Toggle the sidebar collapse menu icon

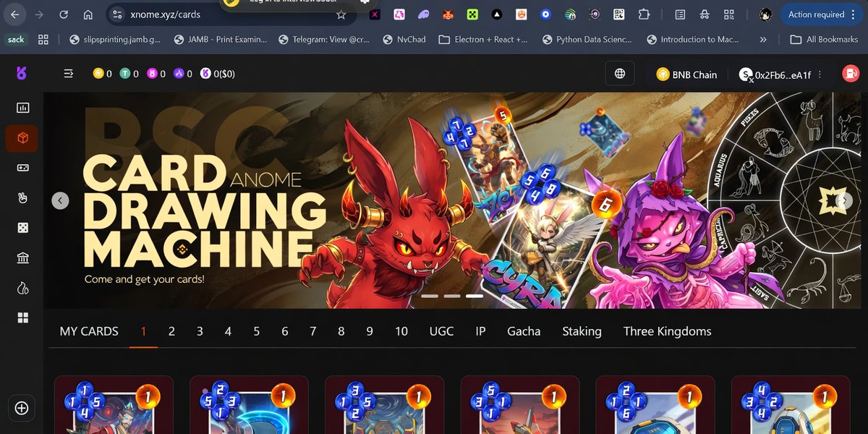click(x=69, y=73)
